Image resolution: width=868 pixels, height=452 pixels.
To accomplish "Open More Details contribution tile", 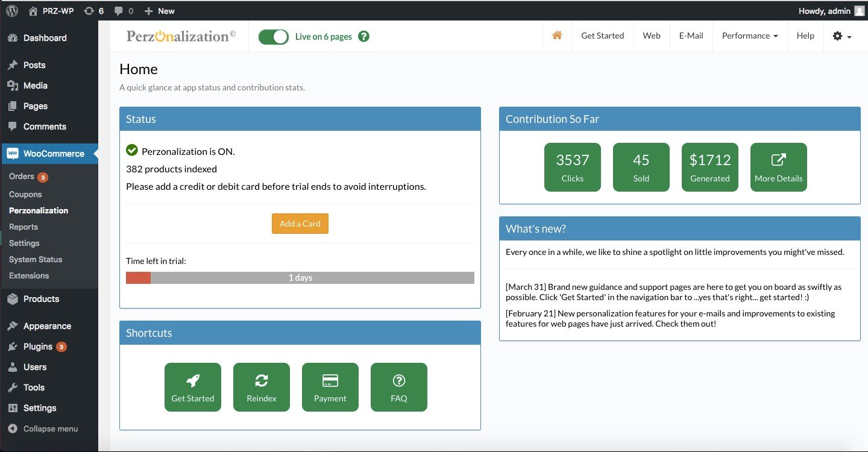I will pyautogui.click(x=779, y=167).
